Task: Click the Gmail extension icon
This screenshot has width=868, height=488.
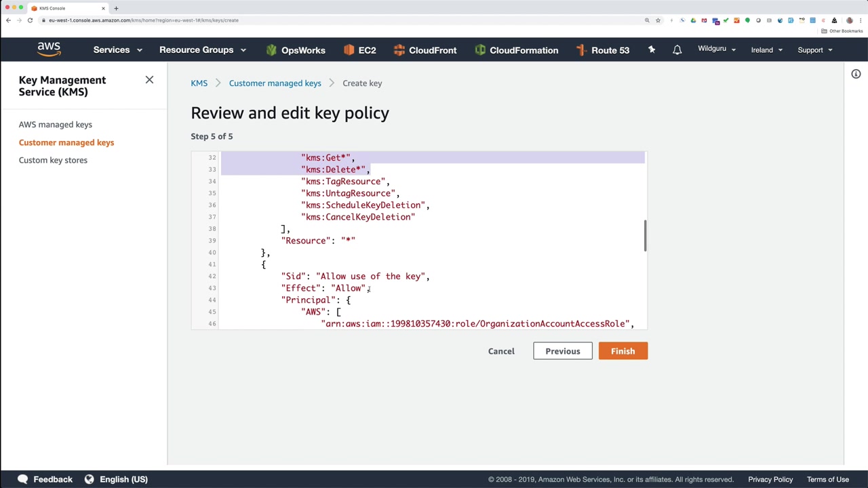Action: [x=704, y=20]
